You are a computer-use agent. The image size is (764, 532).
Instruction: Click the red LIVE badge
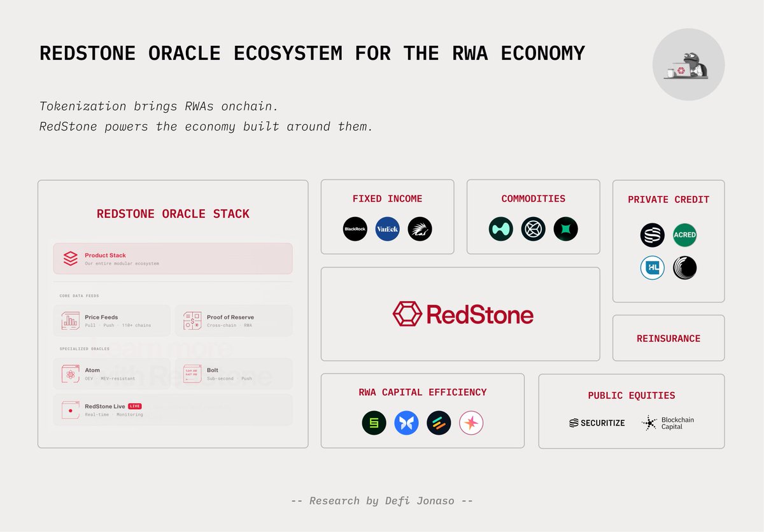coord(134,406)
